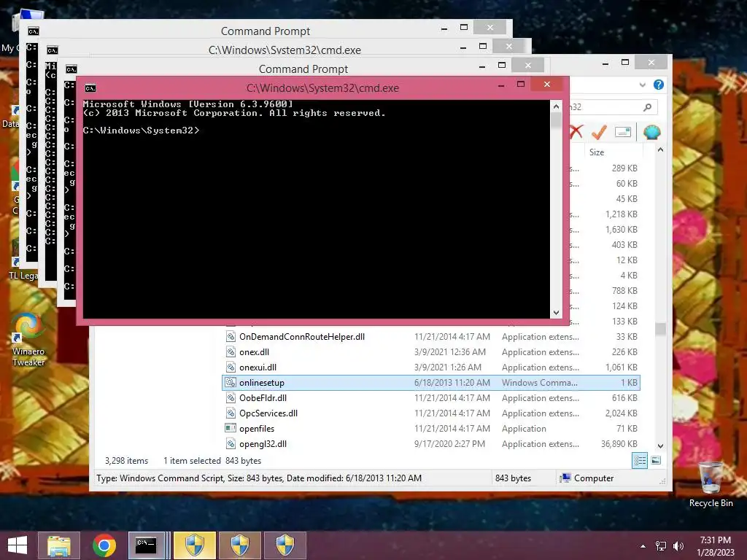Open the Windows Start button
The width and height of the screenshot is (747, 560).
coord(18,545)
